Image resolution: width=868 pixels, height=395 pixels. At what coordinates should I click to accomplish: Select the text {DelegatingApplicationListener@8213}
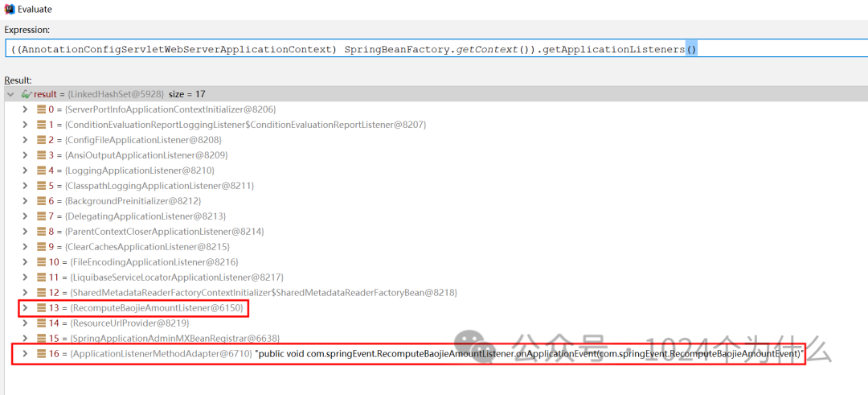(145, 216)
